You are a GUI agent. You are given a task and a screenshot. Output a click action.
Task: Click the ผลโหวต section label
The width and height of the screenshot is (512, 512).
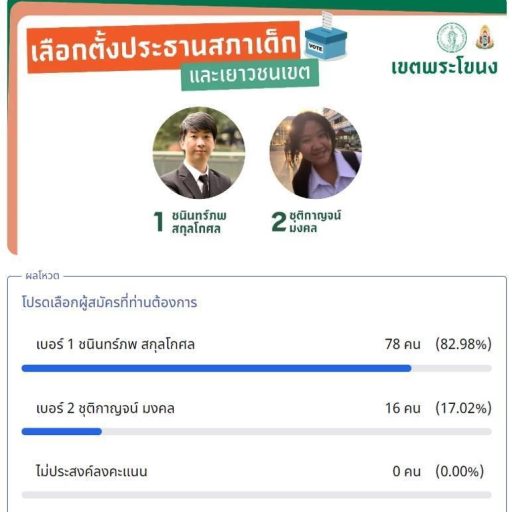pos(42,276)
